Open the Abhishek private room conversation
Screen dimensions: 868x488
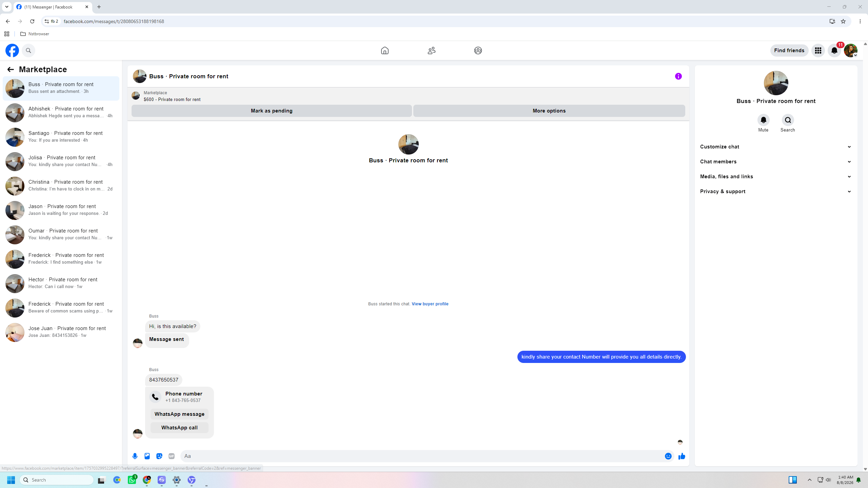coord(61,113)
